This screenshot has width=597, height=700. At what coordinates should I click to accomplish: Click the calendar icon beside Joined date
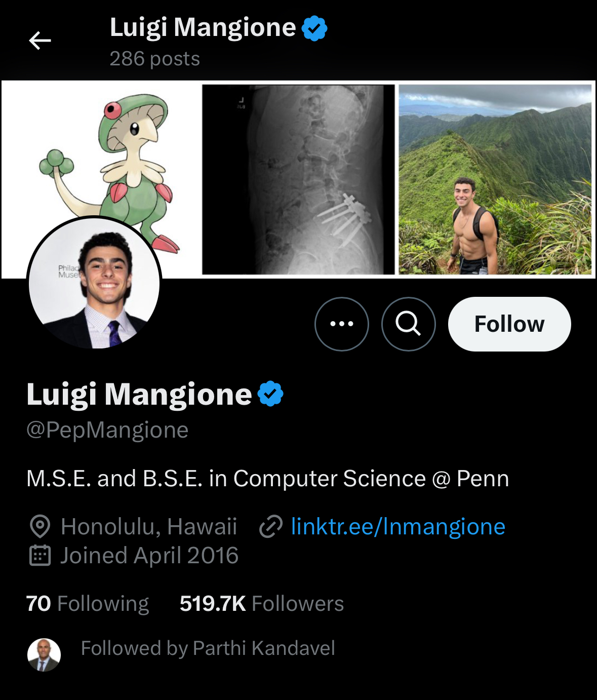[40, 556]
